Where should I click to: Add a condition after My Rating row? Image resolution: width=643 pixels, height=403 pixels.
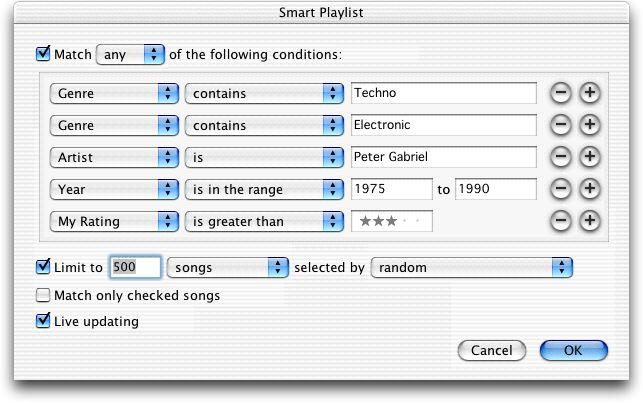(x=590, y=221)
